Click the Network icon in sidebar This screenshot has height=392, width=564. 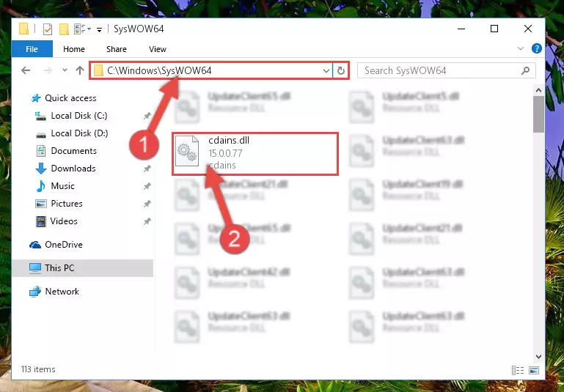[x=35, y=292]
